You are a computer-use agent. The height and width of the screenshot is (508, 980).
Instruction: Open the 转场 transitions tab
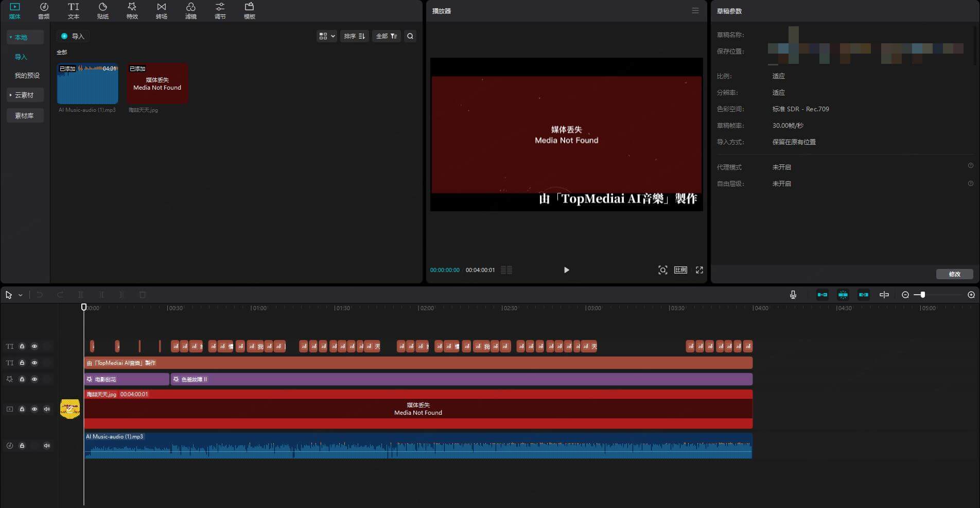click(x=162, y=11)
